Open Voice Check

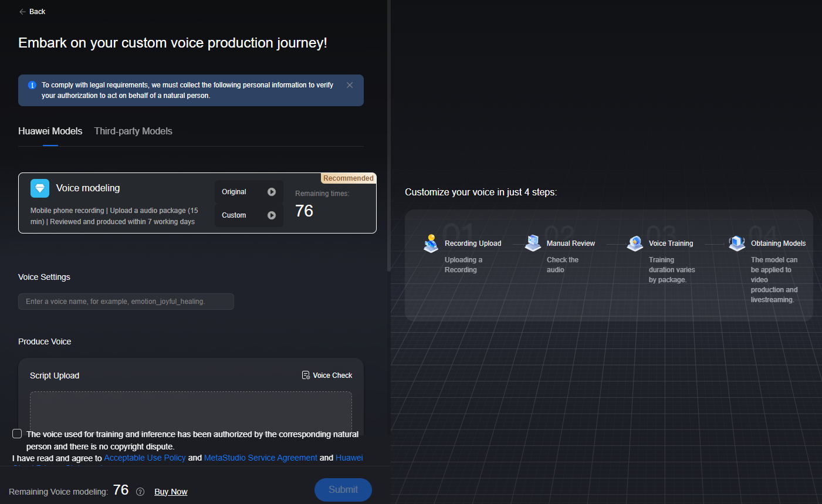pos(327,376)
